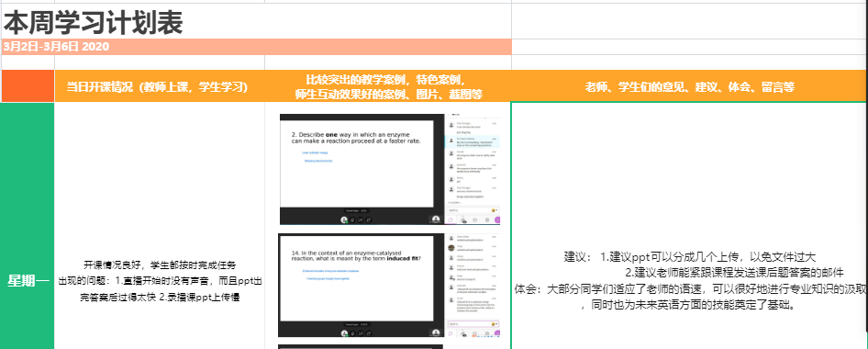Select the green 星期一 row cell

click(28, 226)
